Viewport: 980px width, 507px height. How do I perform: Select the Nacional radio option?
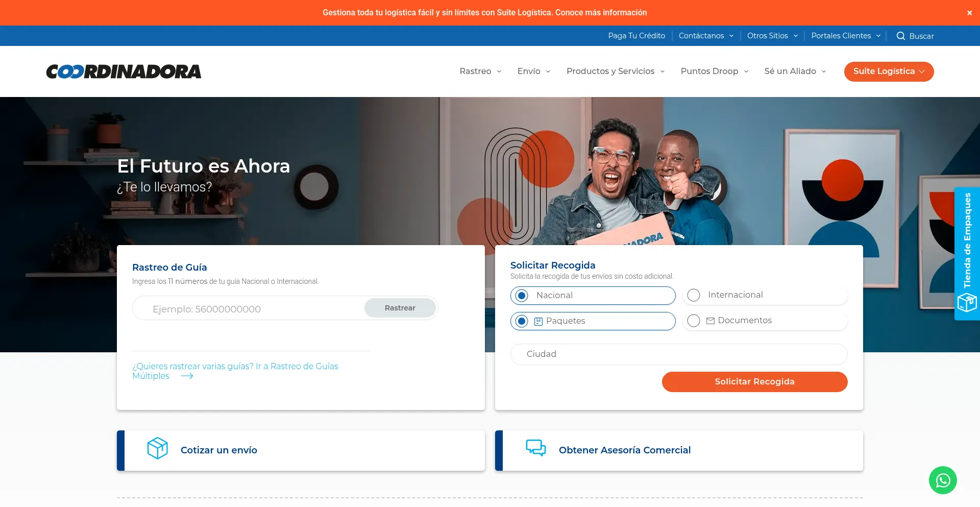(x=522, y=295)
